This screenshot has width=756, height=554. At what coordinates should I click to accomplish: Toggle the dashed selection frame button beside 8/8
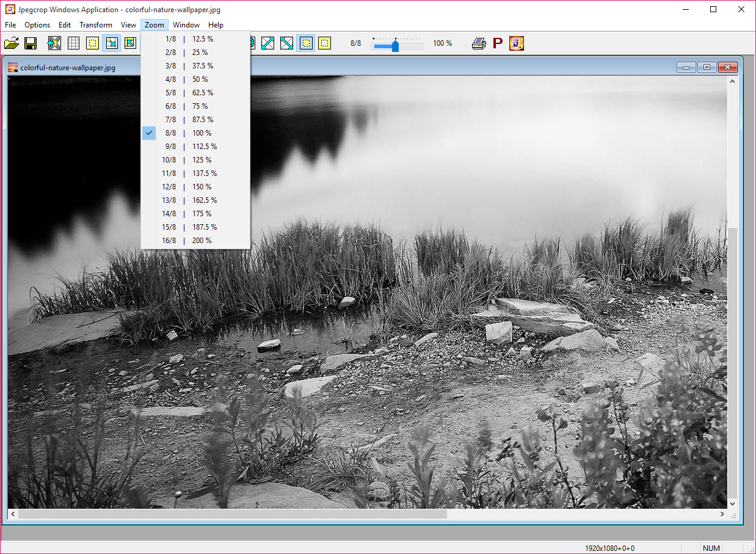point(325,43)
